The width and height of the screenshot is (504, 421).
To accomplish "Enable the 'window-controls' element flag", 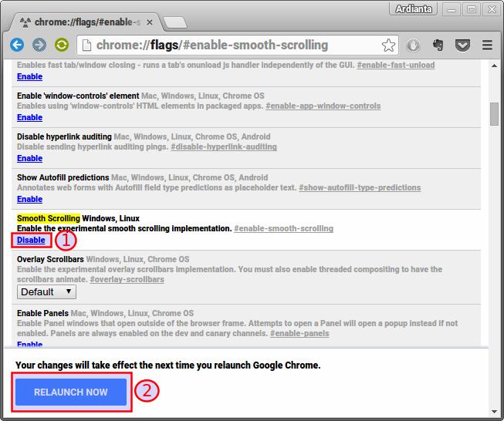I will (x=29, y=117).
